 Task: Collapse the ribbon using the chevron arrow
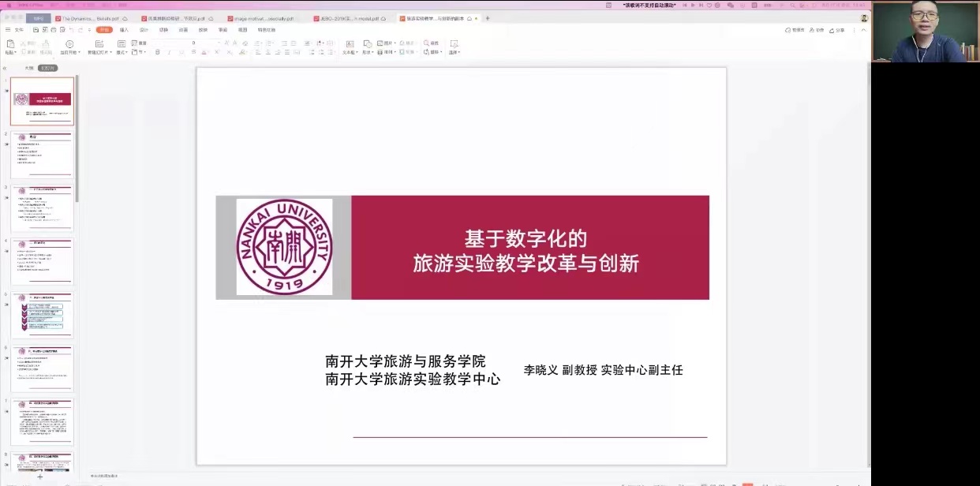pos(863,30)
